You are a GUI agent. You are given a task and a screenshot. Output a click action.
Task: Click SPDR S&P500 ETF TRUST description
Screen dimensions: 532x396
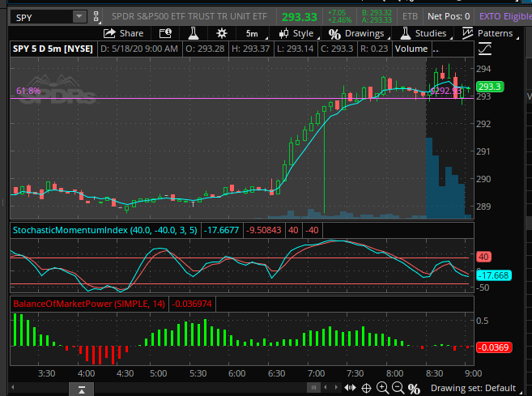pos(189,16)
